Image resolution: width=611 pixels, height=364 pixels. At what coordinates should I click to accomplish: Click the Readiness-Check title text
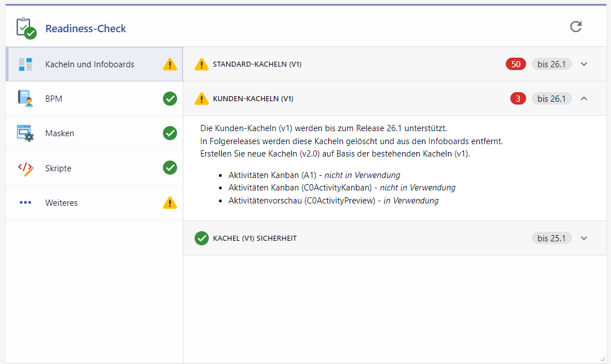85,28
